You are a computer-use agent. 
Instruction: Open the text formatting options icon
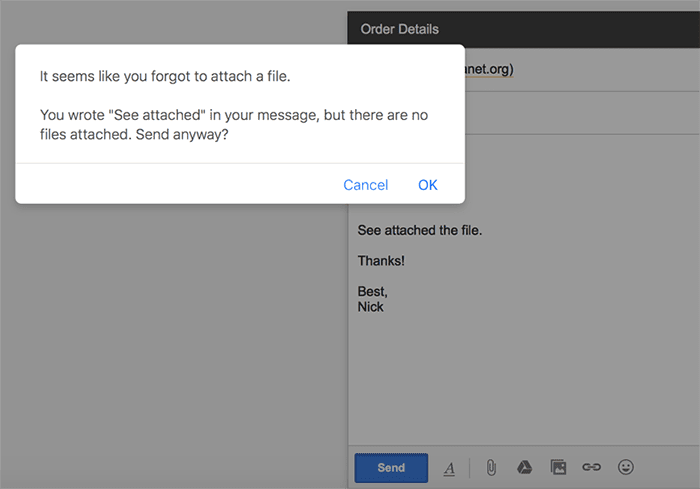[449, 467]
